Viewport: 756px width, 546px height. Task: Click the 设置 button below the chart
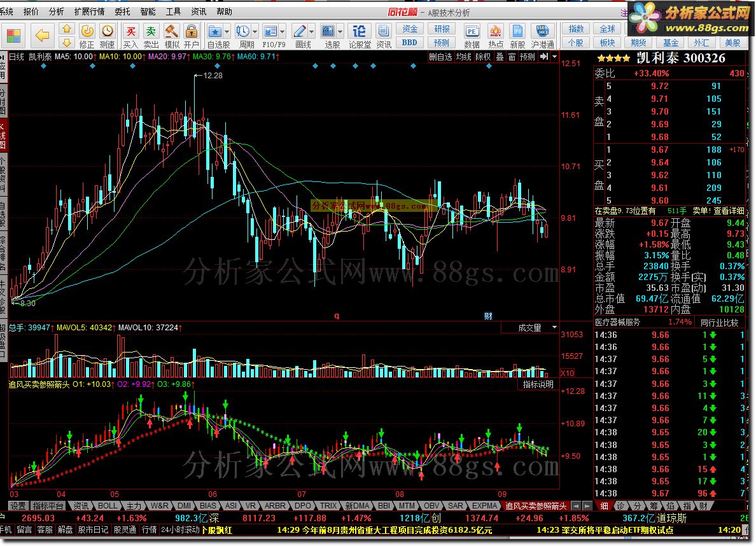tap(18, 505)
